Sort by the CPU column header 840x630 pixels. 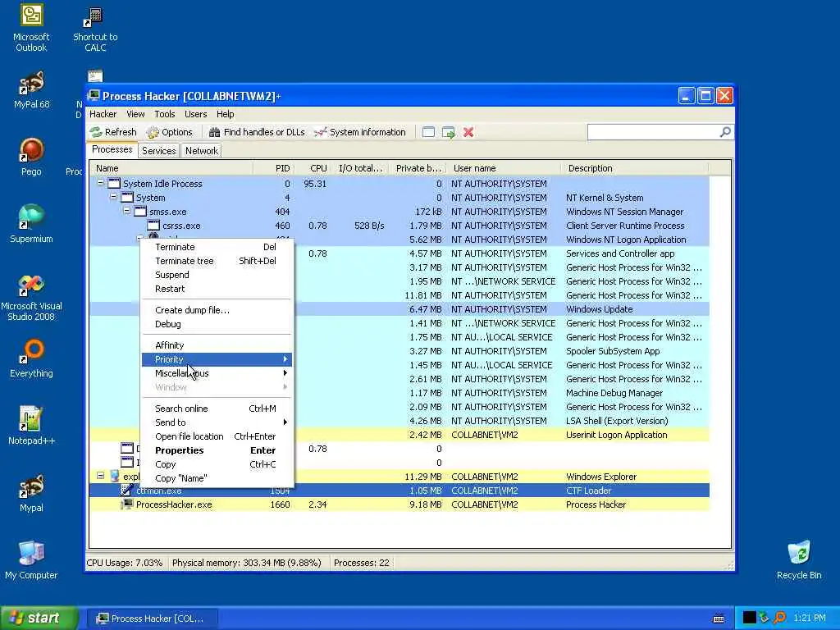[312, 168]
